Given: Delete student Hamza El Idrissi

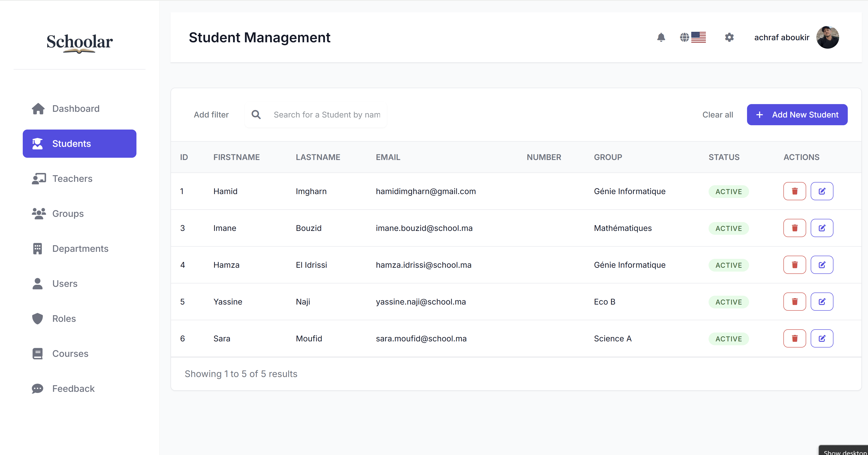Looking at the screenshot, I should tap(795, 265).
